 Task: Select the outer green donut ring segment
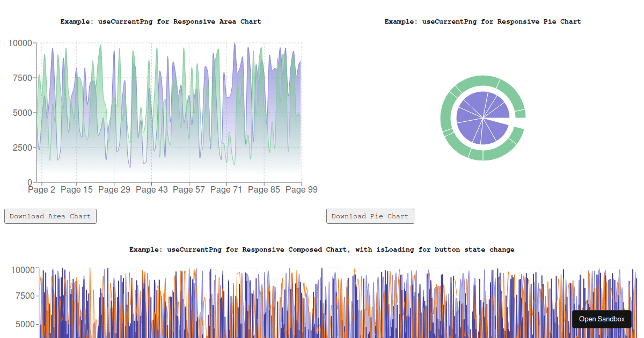[x=482, y=79]
